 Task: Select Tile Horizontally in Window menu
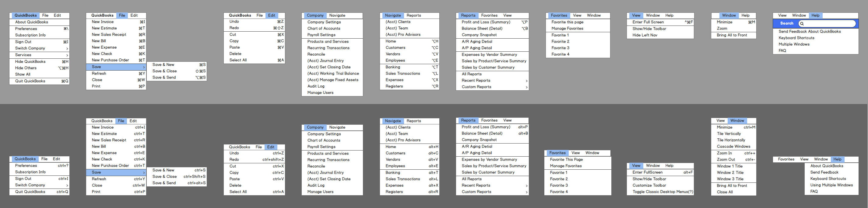(733, 140)
